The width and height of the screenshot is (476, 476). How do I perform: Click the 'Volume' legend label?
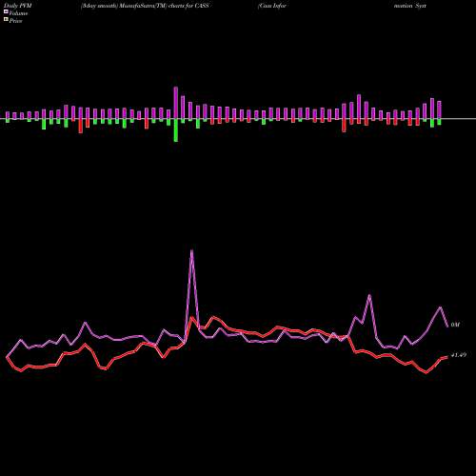coord(18,13)
